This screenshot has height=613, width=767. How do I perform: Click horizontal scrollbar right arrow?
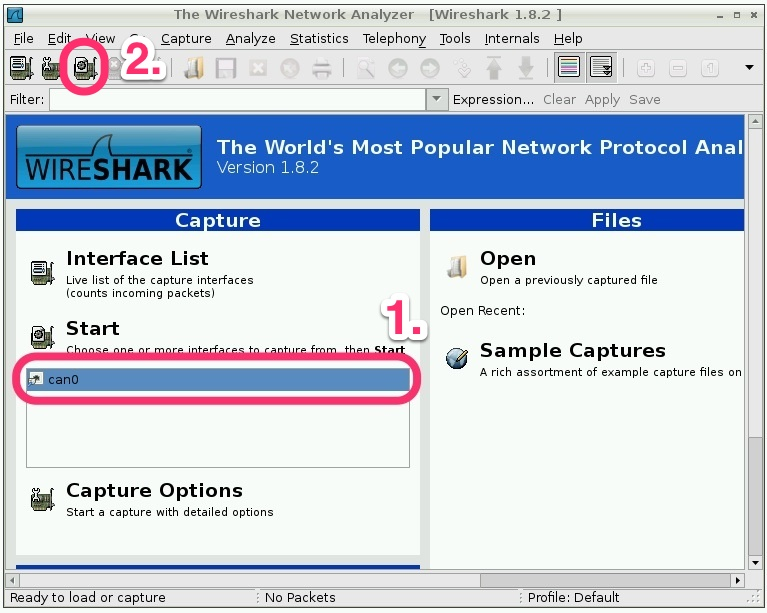pyautogui.click(x=738, y=580)
